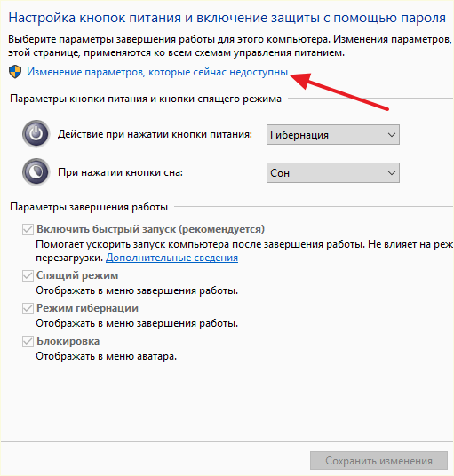
Task: Toggle 'Включить быстрый запуск' checkbox
Action: click(x=28, y=229)
